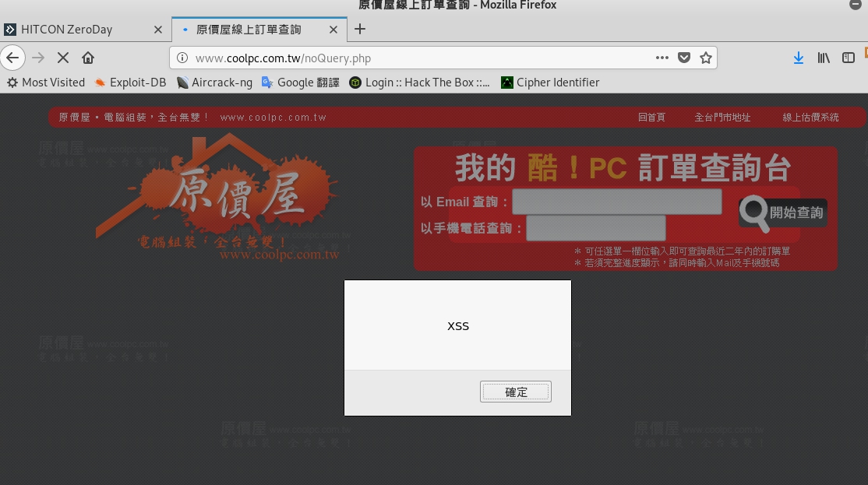Click the www.coolpc.com.tw text in red banner
This screenshot has height=485, width=868.
point(273,118)
